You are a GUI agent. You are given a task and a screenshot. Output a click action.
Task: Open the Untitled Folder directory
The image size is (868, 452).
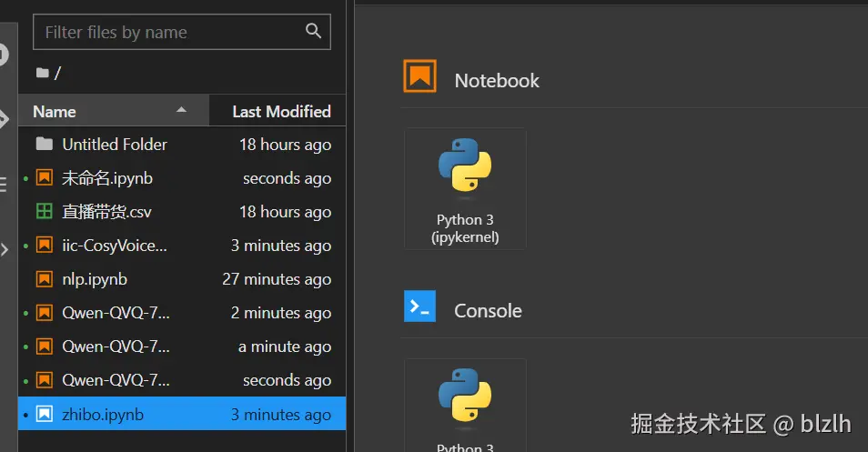click(115, 145)
